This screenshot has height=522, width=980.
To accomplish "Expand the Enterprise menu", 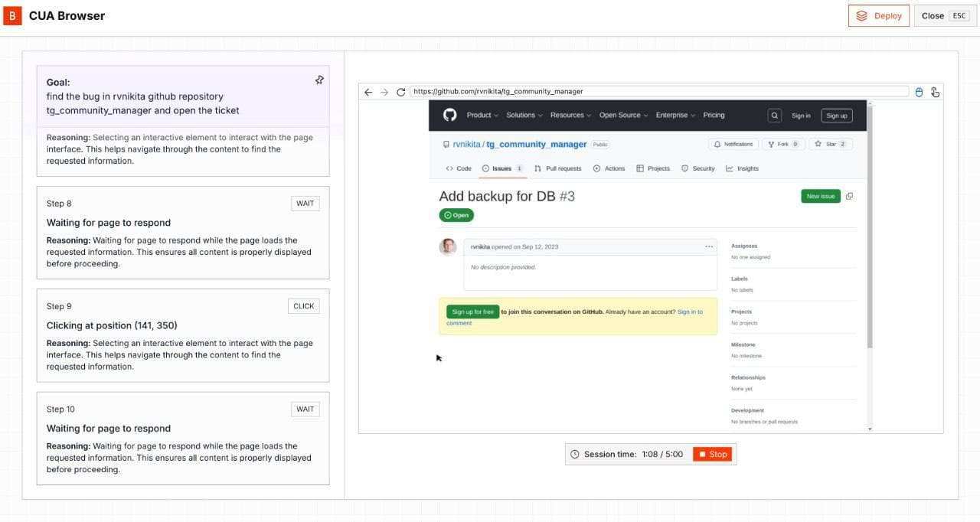I will click(x=675, y=115).
